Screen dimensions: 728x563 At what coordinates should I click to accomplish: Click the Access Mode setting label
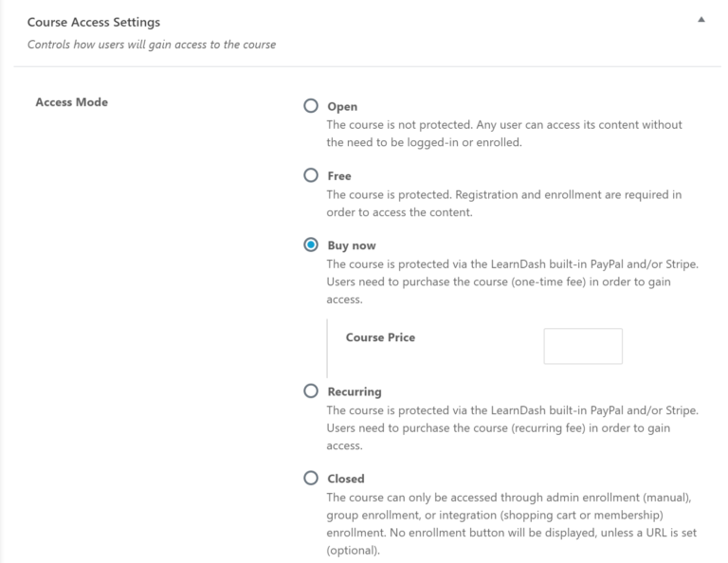coord(71,102)
